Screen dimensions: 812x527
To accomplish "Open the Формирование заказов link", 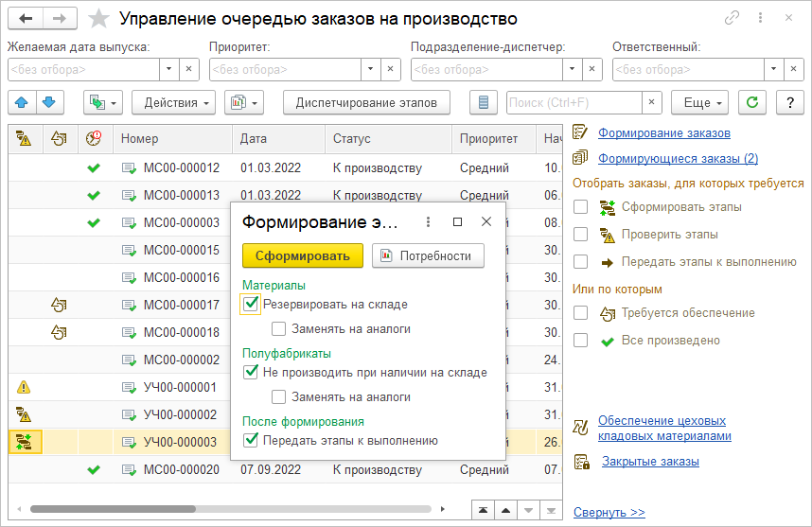I will tap(664, 133).
